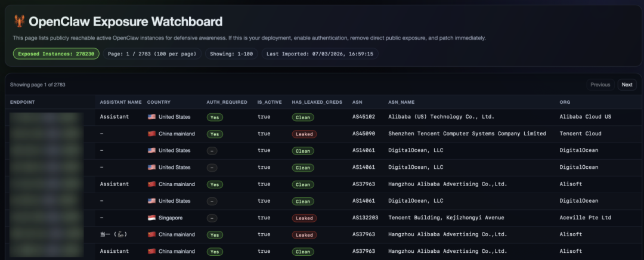The width and height of the screenshot is (644, 260).
Task: Click the Showing: 1–100 pill
Action: tap(231, 54)
